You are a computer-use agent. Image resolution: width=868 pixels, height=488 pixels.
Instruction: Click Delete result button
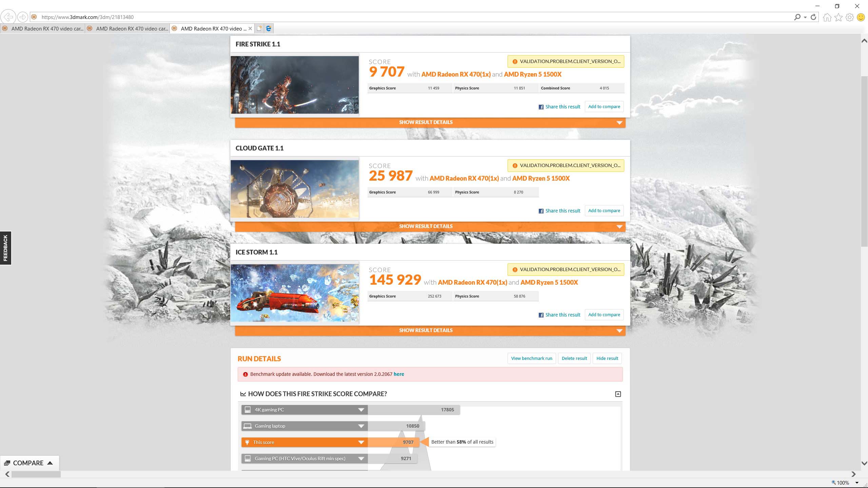tap(574, 359)
